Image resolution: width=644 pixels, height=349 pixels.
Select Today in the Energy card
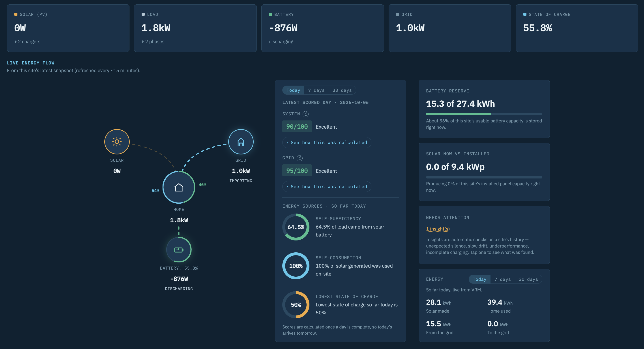[x=479, y=279]
